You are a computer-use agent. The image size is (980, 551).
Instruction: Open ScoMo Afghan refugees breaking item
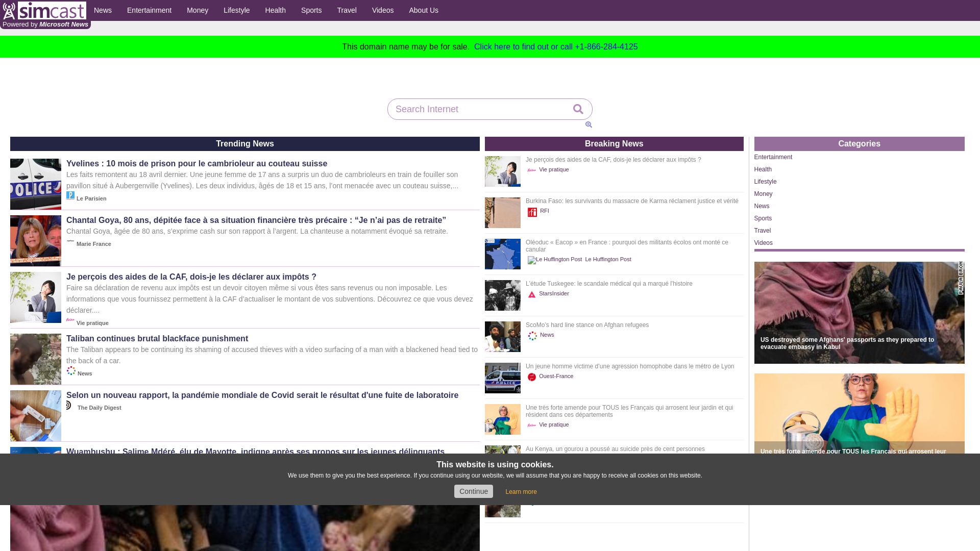[x=587, y=325]
